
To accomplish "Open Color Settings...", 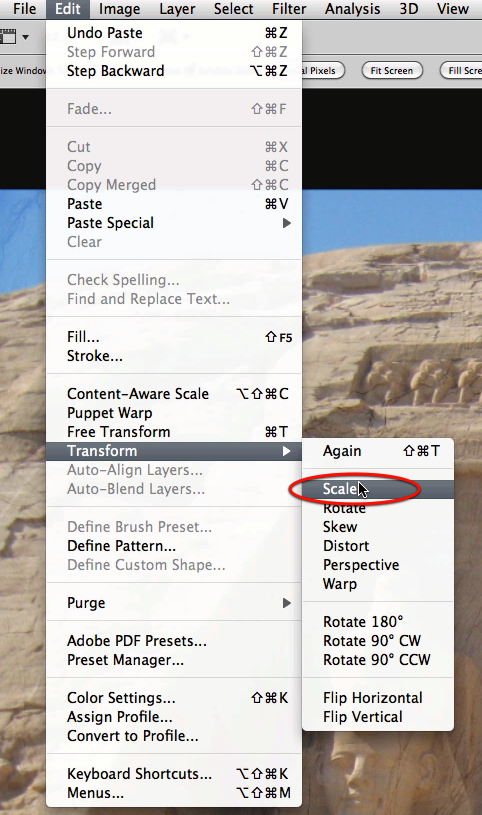I will tap(174, 698).
